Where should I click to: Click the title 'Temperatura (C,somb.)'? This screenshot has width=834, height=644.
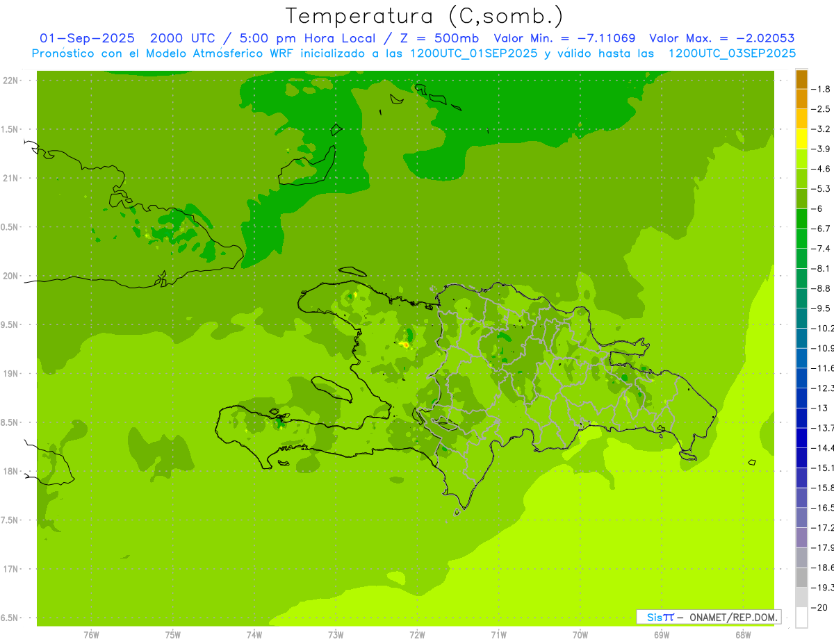(425, 16)
